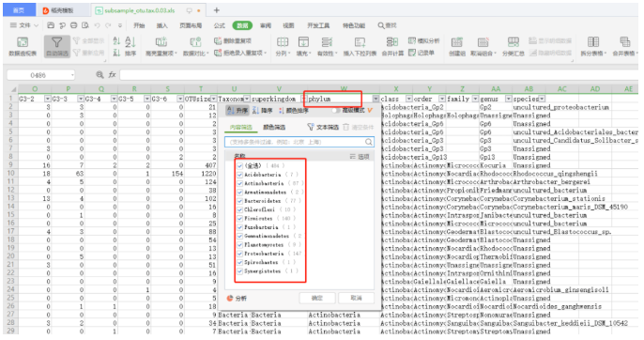Click the 确定 confirm button
The image size is (644, 340).
click(317, 298)
